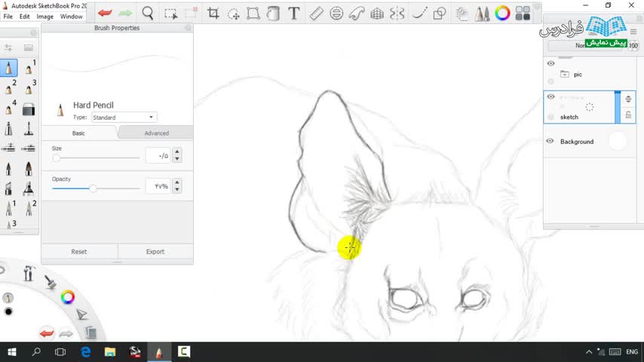
Task: Choose the Text tool
Action: (x=293, y=14)
